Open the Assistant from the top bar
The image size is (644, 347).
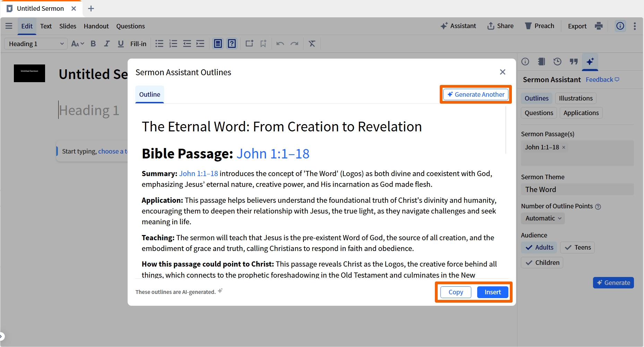pyautogui.click(x=458, y=26)
